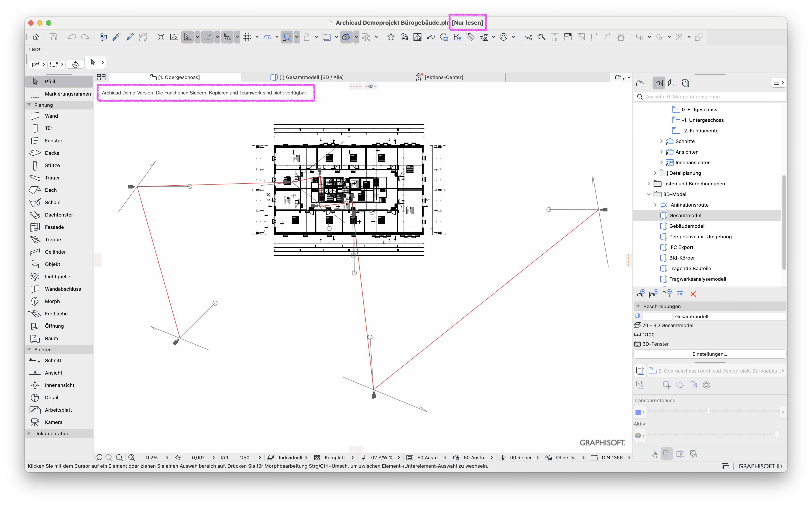Viewport: 812px width, 505px height.
Task: Toggle the snap guides toolbar button
Action: pyautogui.click(x=207, y=37)
